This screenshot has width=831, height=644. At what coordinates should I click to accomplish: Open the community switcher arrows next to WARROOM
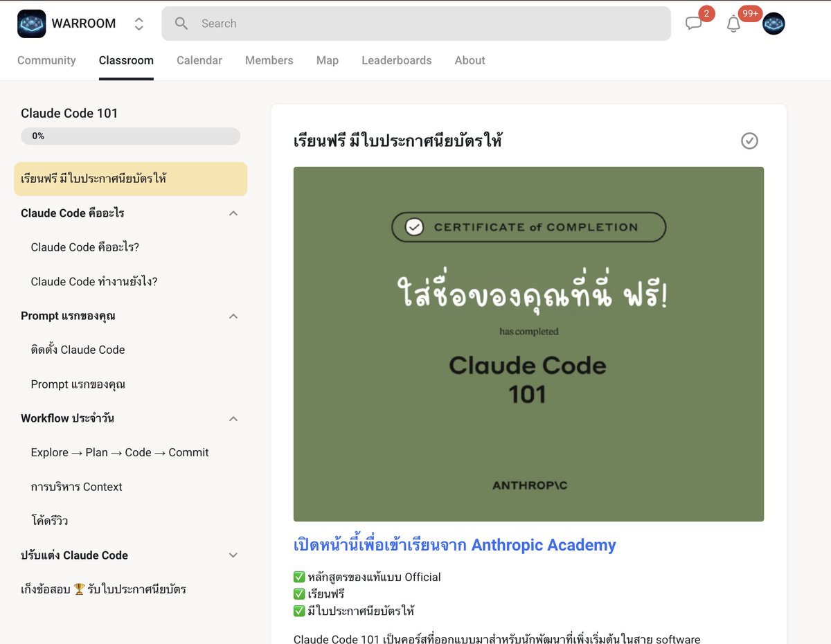pyautogui.click(x=138, y=24)
